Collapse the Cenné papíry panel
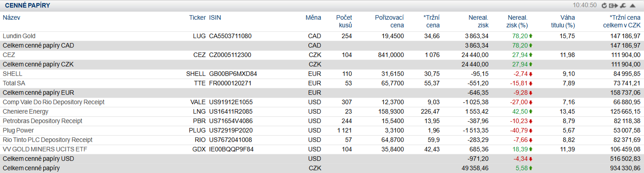Screen dimensions: 644x173 pos(633,5)
